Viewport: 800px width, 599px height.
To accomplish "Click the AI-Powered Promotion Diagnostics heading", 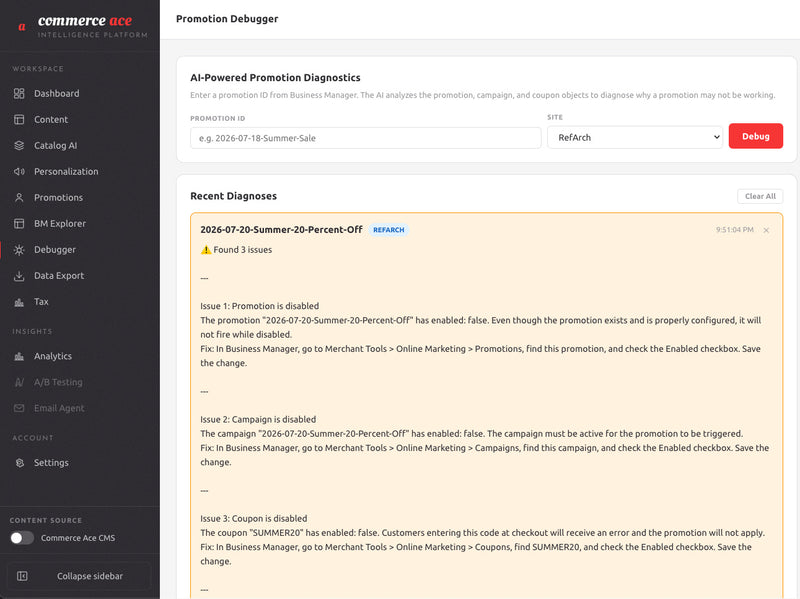I will pyautogui.click(x=275, y=78).
